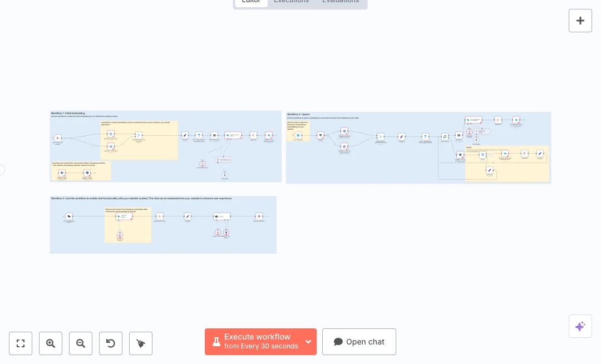Select the Editor tab
The height and width of the screenshot is (364, 601).
(x=250, y=2)
